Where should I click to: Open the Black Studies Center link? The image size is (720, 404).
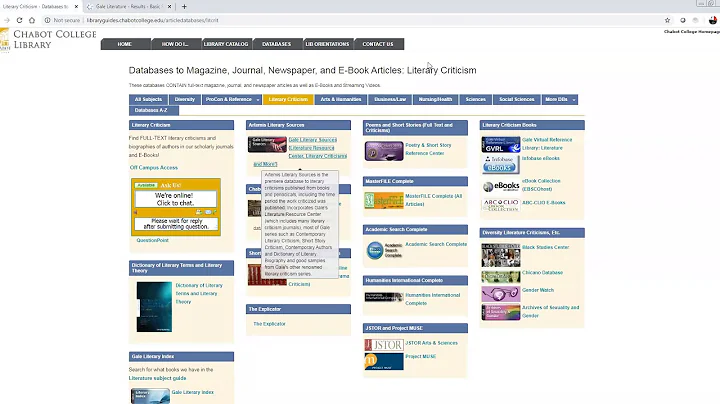click(546, 247)
